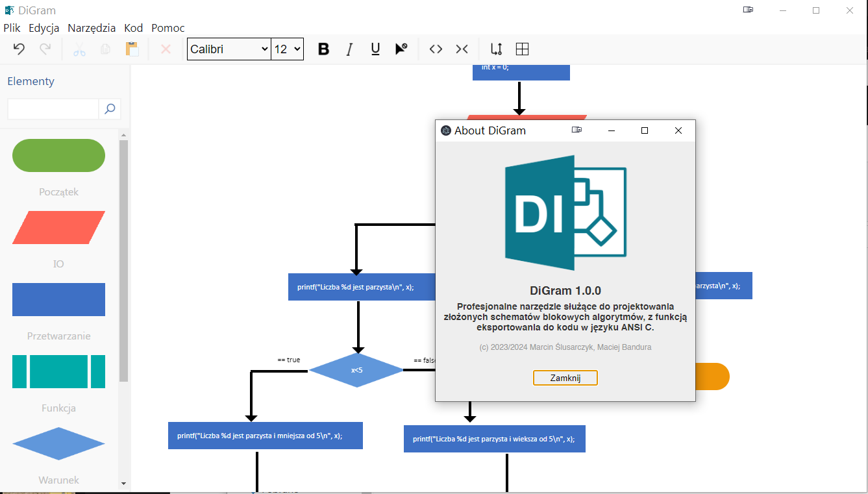The image size is (868, 494).
Task: Open the Pomoc menu
Action: (x=168, y=28)
